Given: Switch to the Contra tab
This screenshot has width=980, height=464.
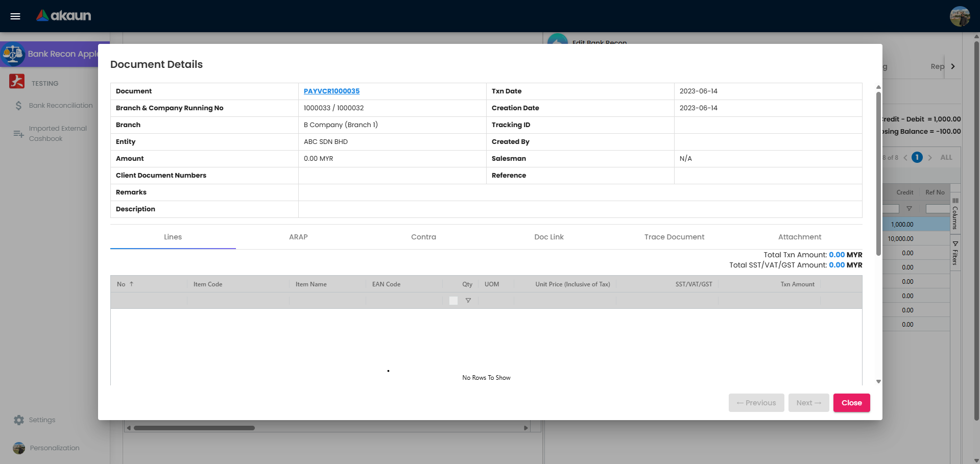Looking at the screenshot, I should 424,237.
